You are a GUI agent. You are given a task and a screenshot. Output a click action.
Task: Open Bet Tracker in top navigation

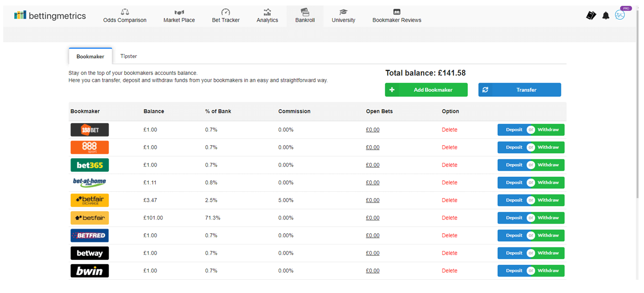[x=225, y=16]
